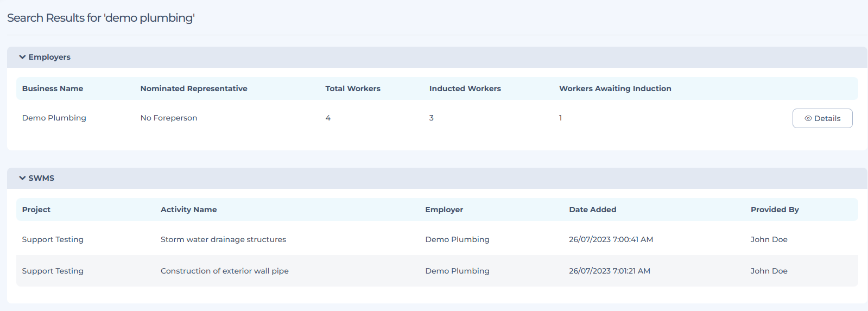Image resolution: width=868 pixels, height=311 pixels.
Task: Open Construction of exterior wall pipe row
Action: tap(224, 271)
